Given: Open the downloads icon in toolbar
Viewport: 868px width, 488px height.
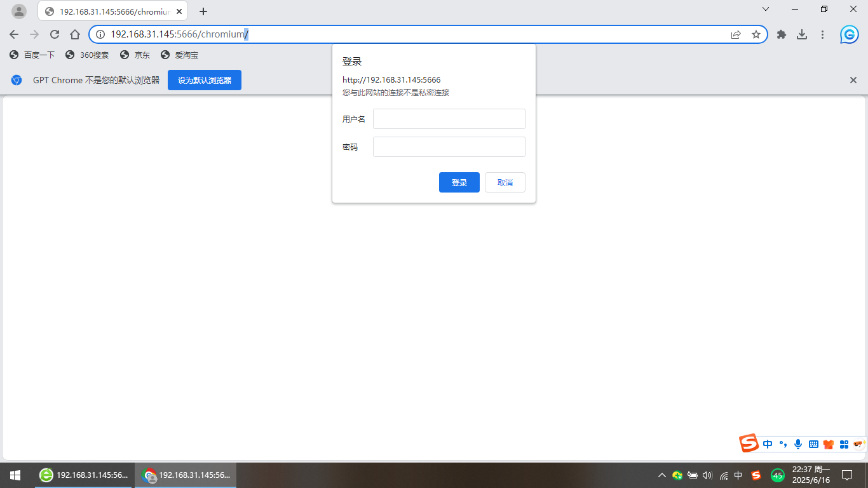Looking at the screenshot, I should coord(802,34).
